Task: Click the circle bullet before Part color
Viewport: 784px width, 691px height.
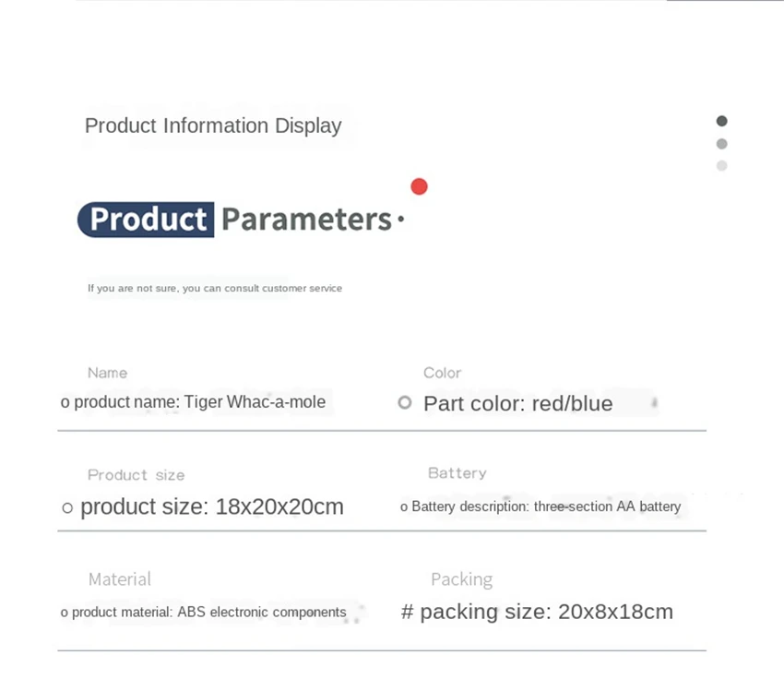Action: [x=404, y=402]
